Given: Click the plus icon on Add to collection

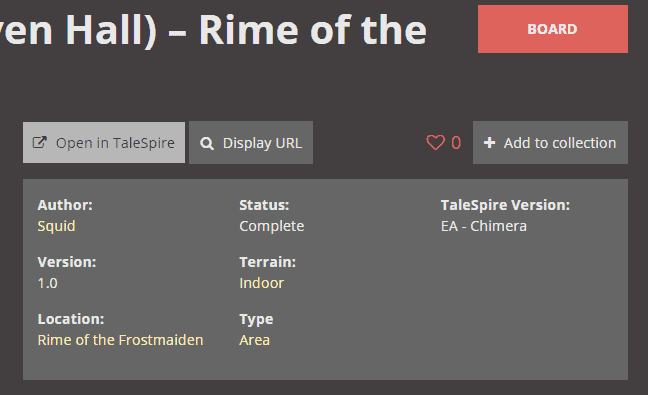Looking at the screenshot, I should point(489,143).
